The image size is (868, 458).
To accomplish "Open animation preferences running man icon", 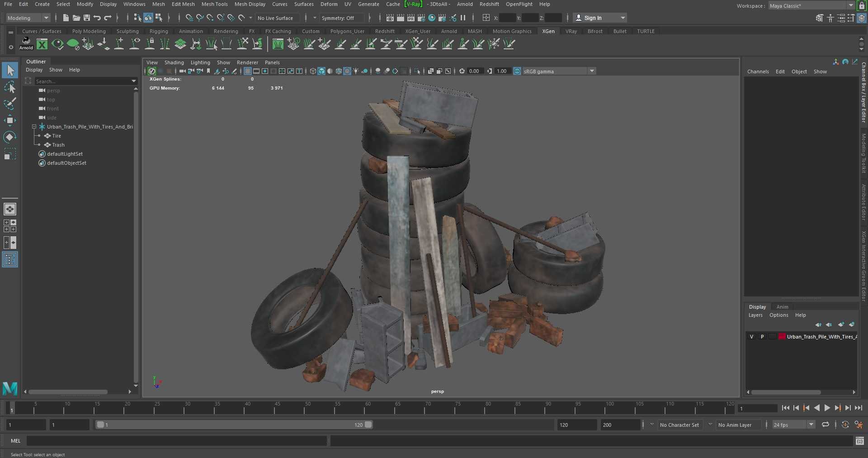I will (x=859, y=425).
